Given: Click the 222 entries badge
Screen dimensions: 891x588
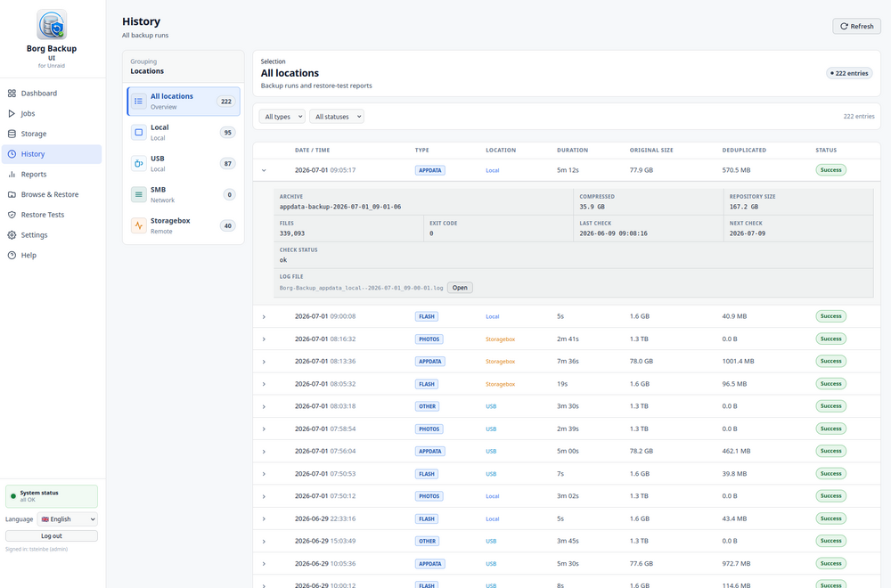Looking at the screenshot, I should pyautogui.click(x=849, y=73).
